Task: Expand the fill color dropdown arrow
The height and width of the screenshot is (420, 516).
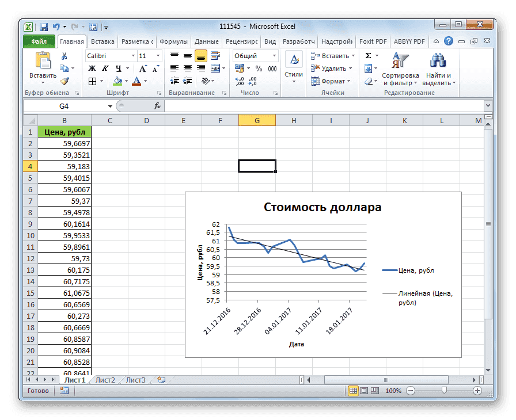Action: point(125,79)
